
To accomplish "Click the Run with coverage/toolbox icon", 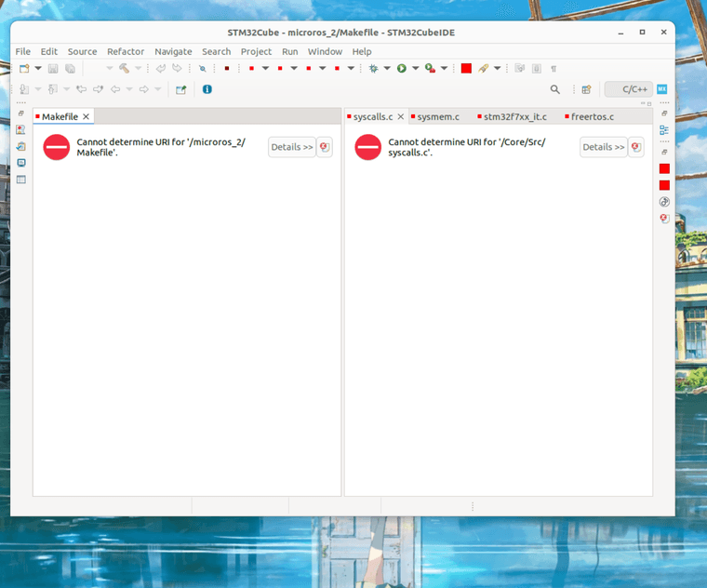I will 430,69.
